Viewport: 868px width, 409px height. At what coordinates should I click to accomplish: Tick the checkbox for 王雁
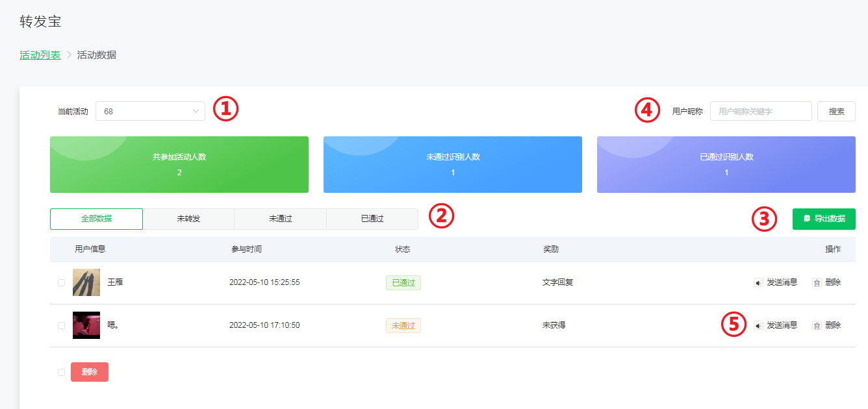click(61, 282)
